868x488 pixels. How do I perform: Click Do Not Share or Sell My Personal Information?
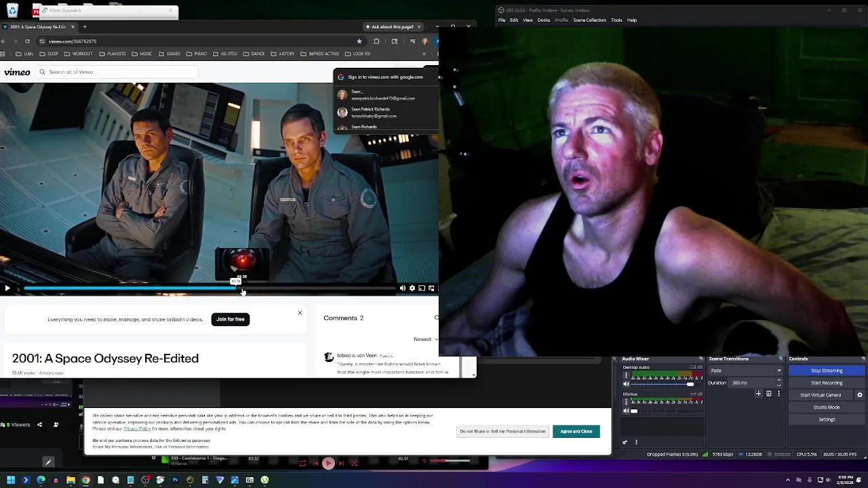point(502,431)
